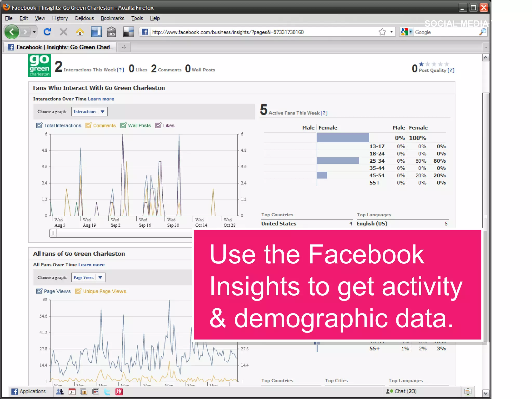Viewport: 532px width, 399px height.
Task: Click the notifications icon in the Facebook bar
Action: tap(468, 391)
